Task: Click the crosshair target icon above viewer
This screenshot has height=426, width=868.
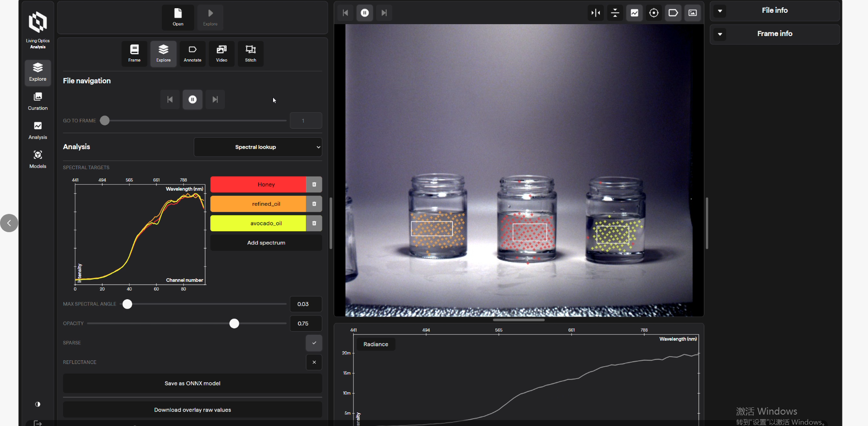Action: (x=654, y=13)
